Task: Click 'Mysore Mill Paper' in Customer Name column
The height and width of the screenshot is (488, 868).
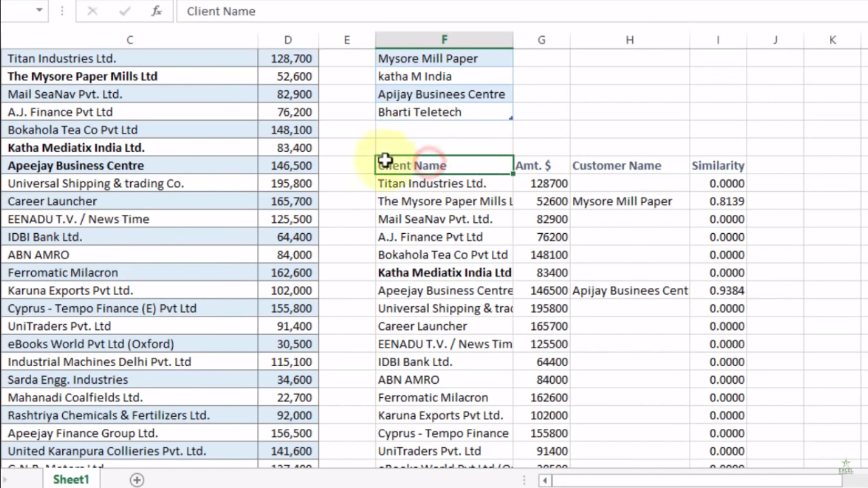Action: (x=630, y=201)
